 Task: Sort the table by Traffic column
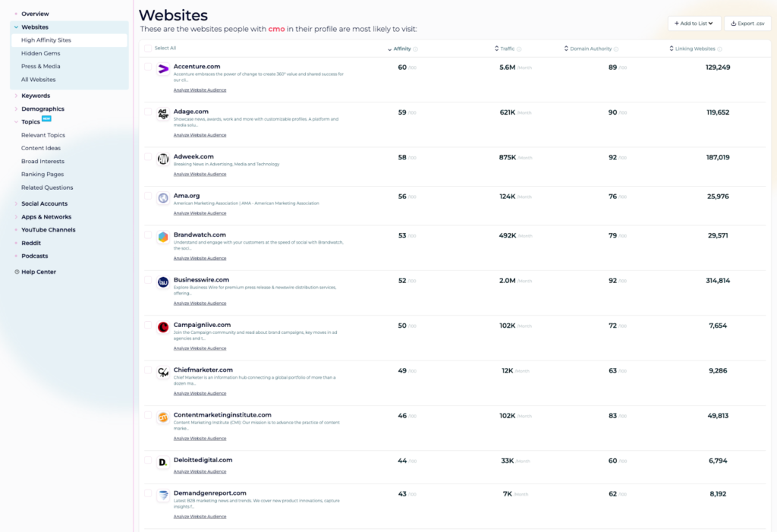pos(507,49)
